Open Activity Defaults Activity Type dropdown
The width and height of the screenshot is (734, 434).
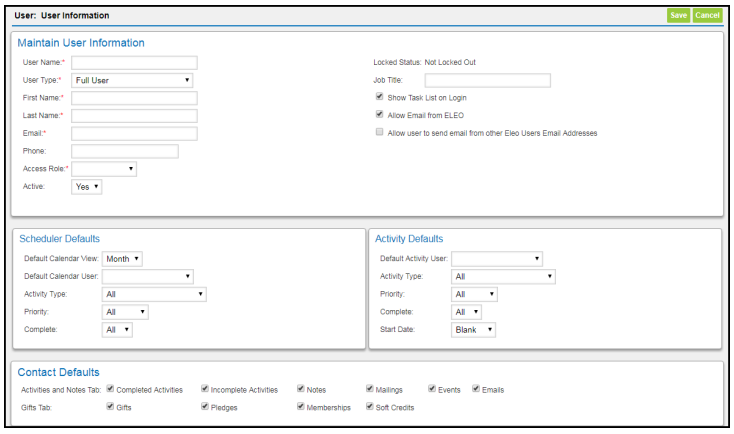pyautogui.click(x=504, y=277)
